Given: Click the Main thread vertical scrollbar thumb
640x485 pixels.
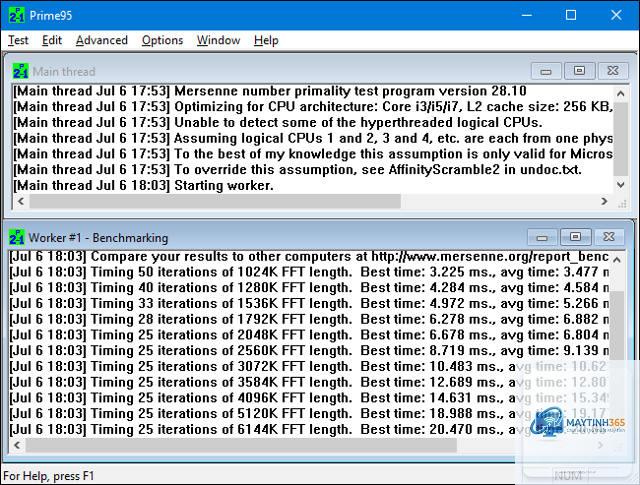Looking at the screenshot, I should (x=621, y=139).
